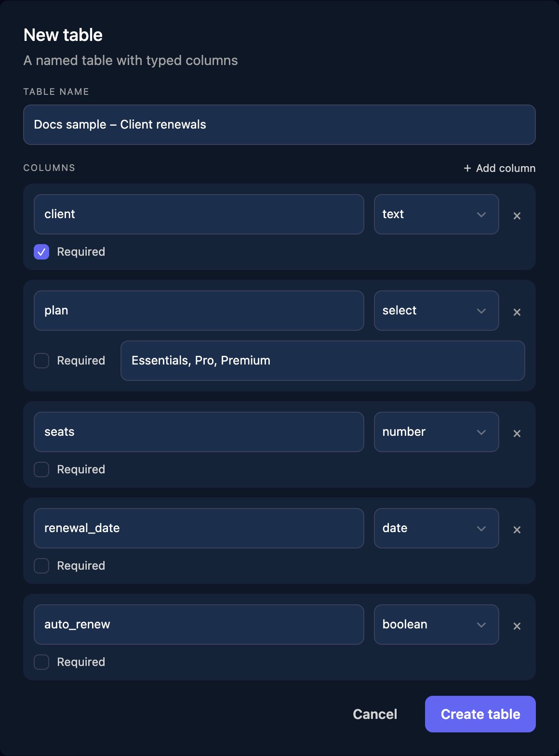The height and width of the screenshot is (756, 559).
Task: Open the date type dropdown for renewal_date
Action: [437, 528]
